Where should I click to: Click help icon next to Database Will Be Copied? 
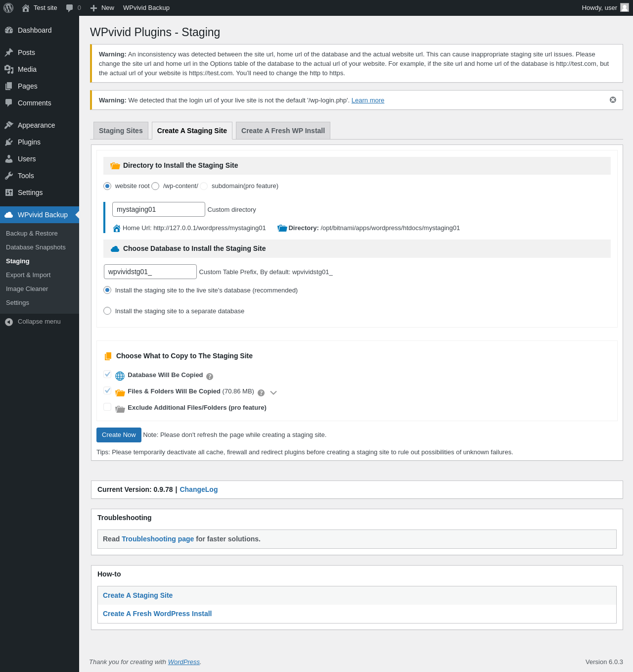(x=210, y=377)
